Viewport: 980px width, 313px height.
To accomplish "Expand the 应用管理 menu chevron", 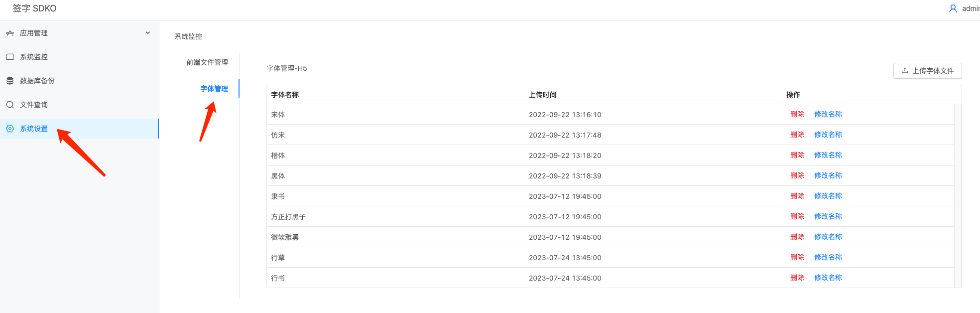I will click(x=148, y=33).
